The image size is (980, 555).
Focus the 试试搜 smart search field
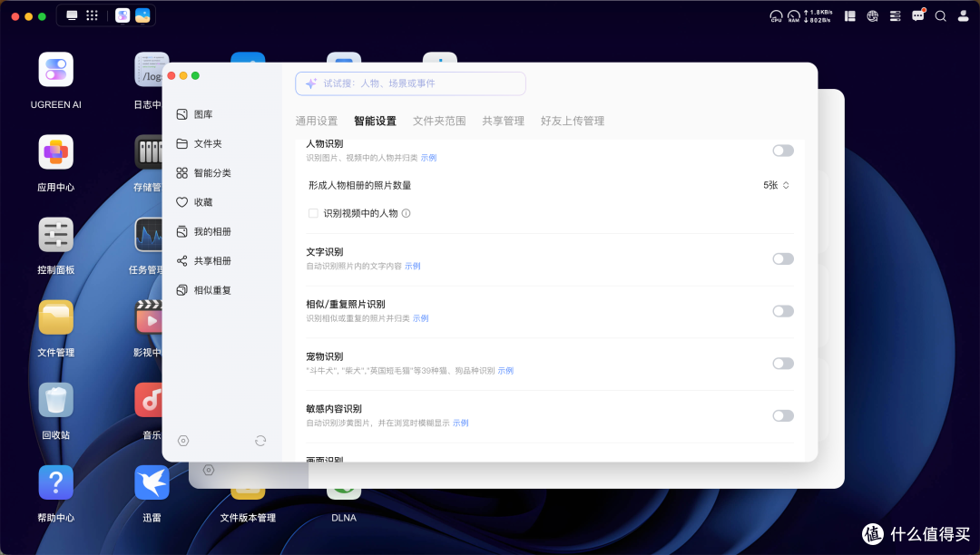410,83
